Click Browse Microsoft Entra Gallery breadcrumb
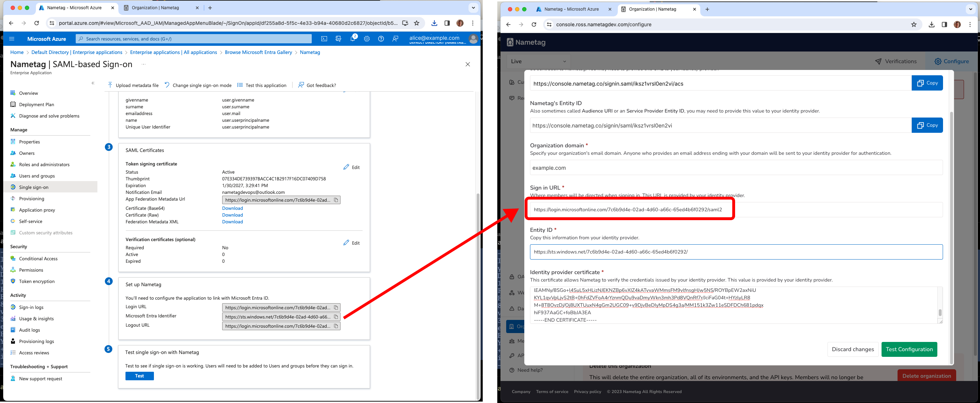 pyautogui.click(x=258, y=53)
